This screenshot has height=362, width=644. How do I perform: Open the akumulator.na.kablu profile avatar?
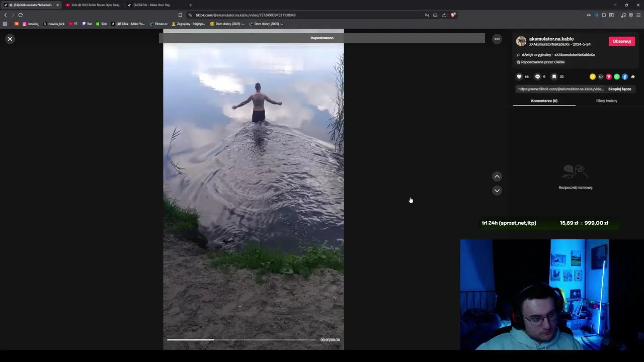point(521,41)
